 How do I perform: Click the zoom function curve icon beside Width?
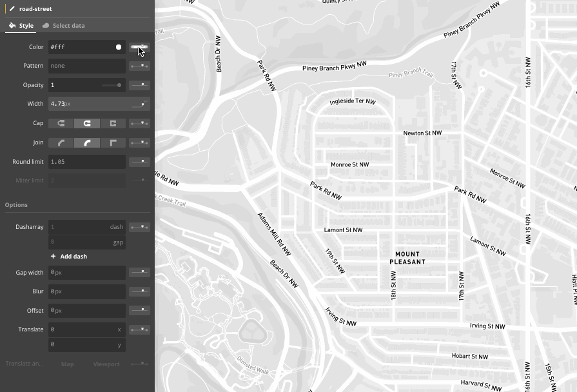[139, 103]
